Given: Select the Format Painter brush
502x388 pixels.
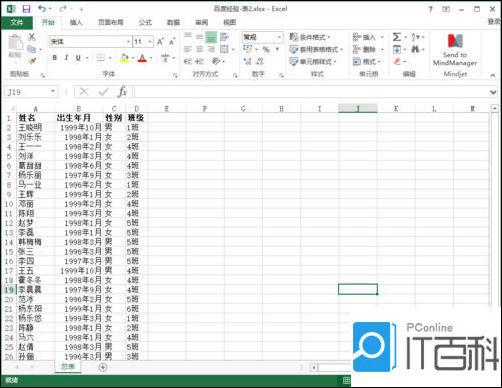Looking at the screenshot, I should pos(32,61).
